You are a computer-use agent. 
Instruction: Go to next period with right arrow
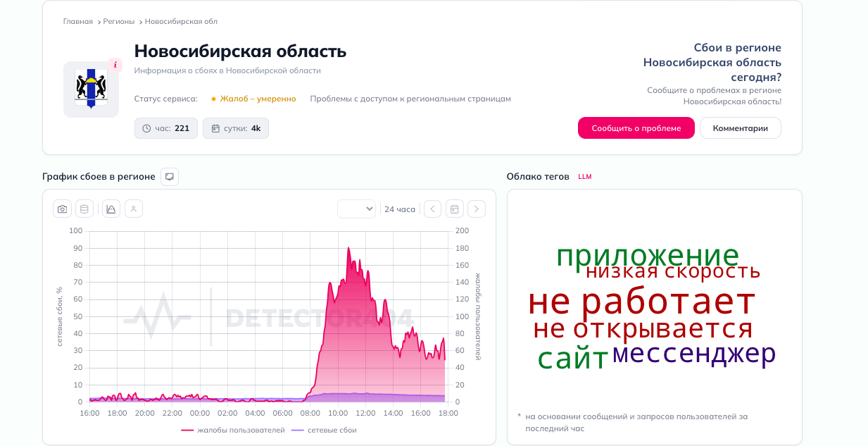pos(477,209)
